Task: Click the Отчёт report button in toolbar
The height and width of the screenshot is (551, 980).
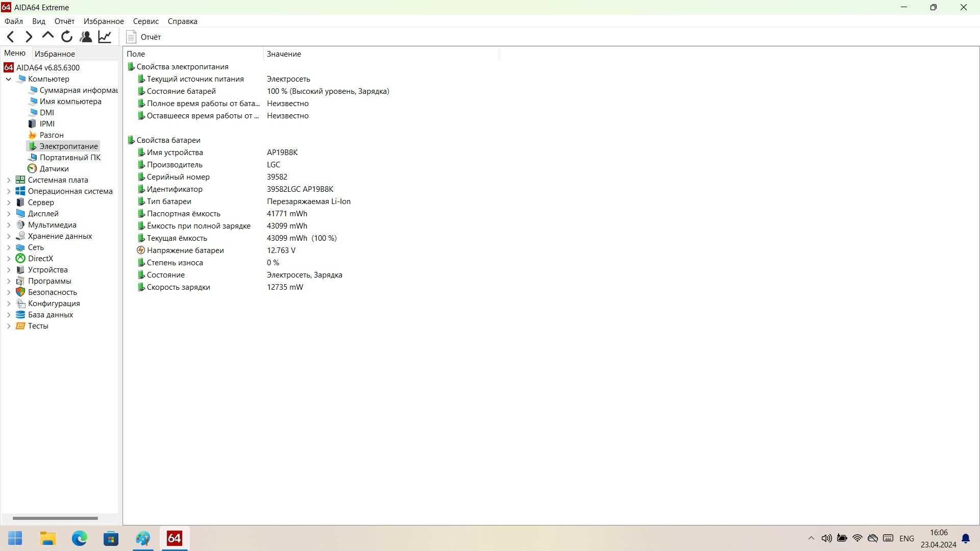Action: (x=143, y=37)
